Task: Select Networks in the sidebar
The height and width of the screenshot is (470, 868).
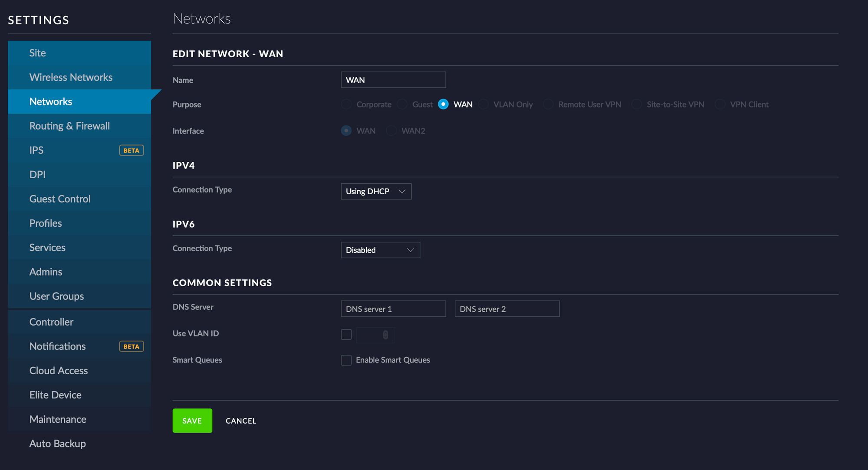Action: [x=79, y=101]
